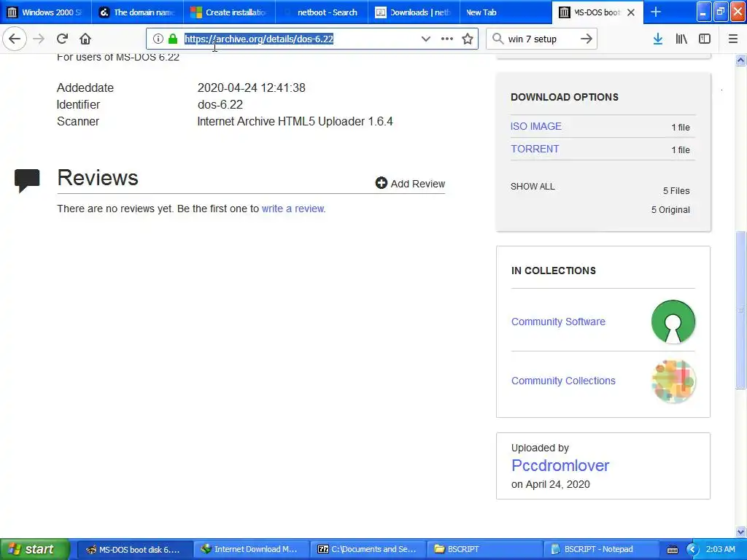Reload the current page
747x560 pixels.
click(x=62, y=39)
